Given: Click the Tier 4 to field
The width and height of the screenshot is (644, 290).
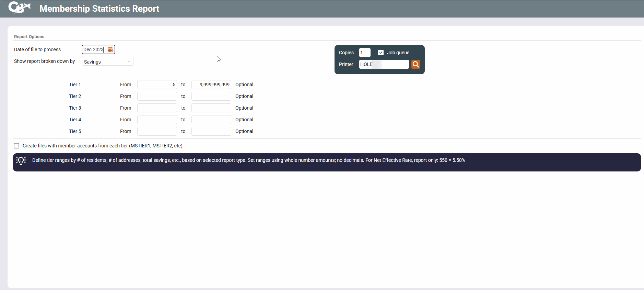Looking at the screenshot, I should [211, 120].
